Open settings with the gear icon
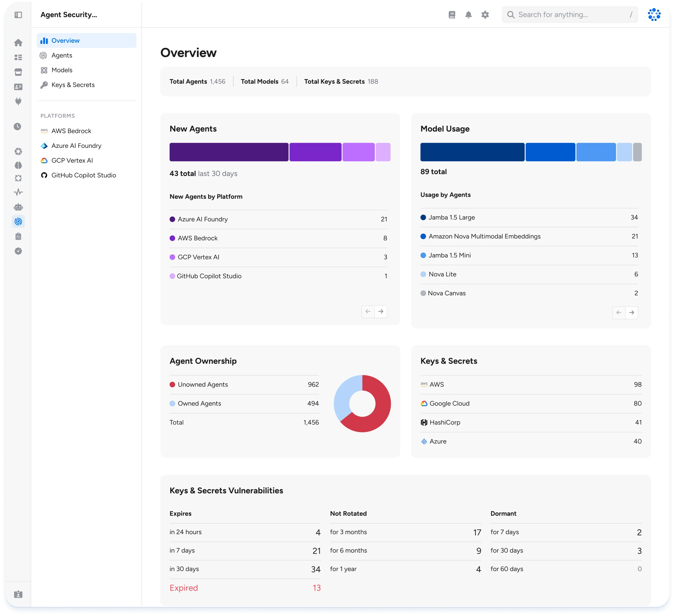This screenshot has width=675, height=616. click(x=485, y=15)
